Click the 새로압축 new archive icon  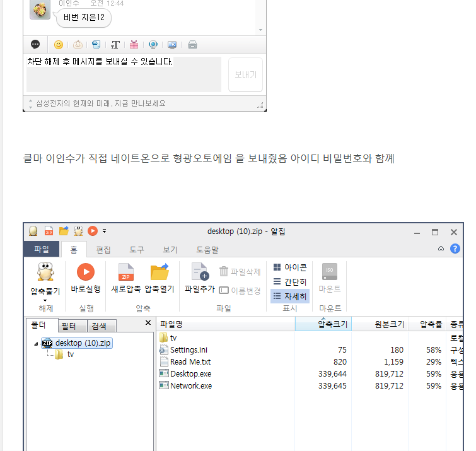126,272
